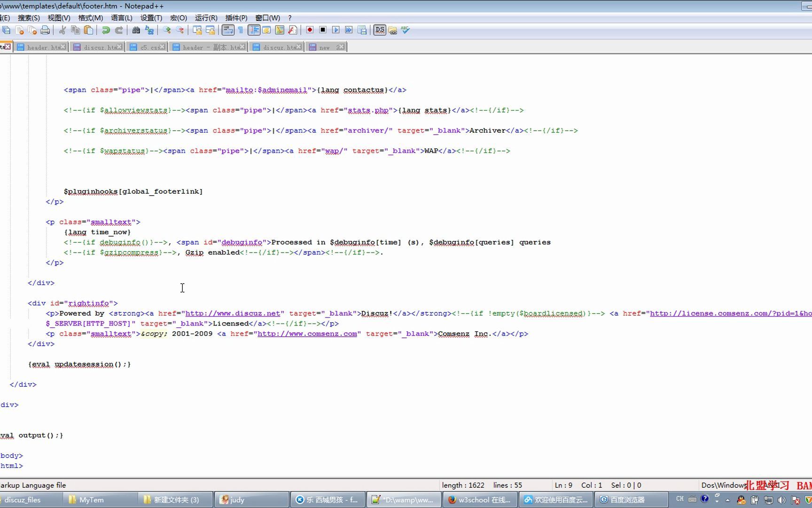
Task: Switch to the w3school Firefox taskbar window
Action: click(x=481, y=500)
